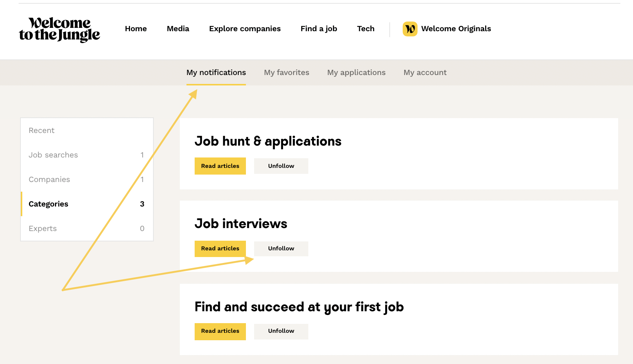Image resolution: width=633 pixels, height=364 pixels.
Task: Open Explore companies in the navigation
Action: pos(245,29)
